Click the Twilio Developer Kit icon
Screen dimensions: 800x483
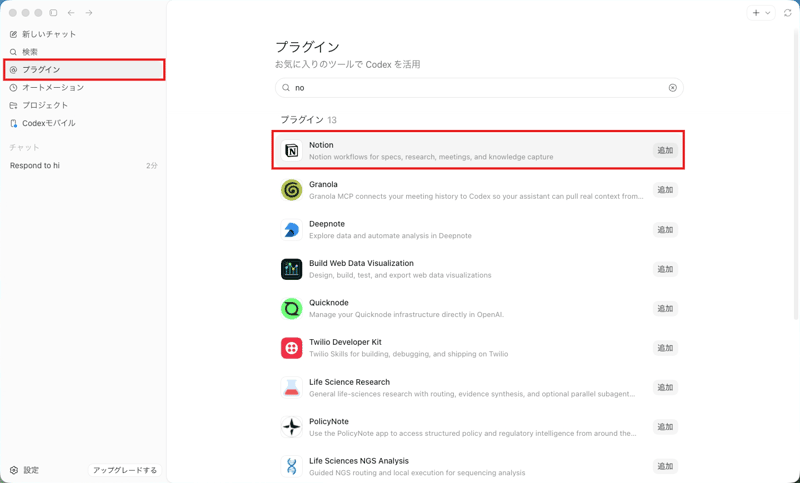click(291, 348)
